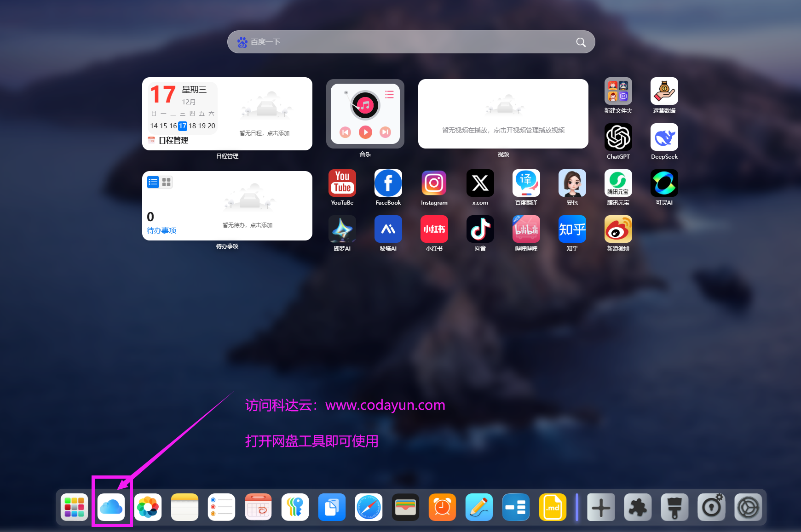Open the 抖音 app icon
Viewport: 801px width, 532px height.
pyautogui.click(x=480, y=229)
